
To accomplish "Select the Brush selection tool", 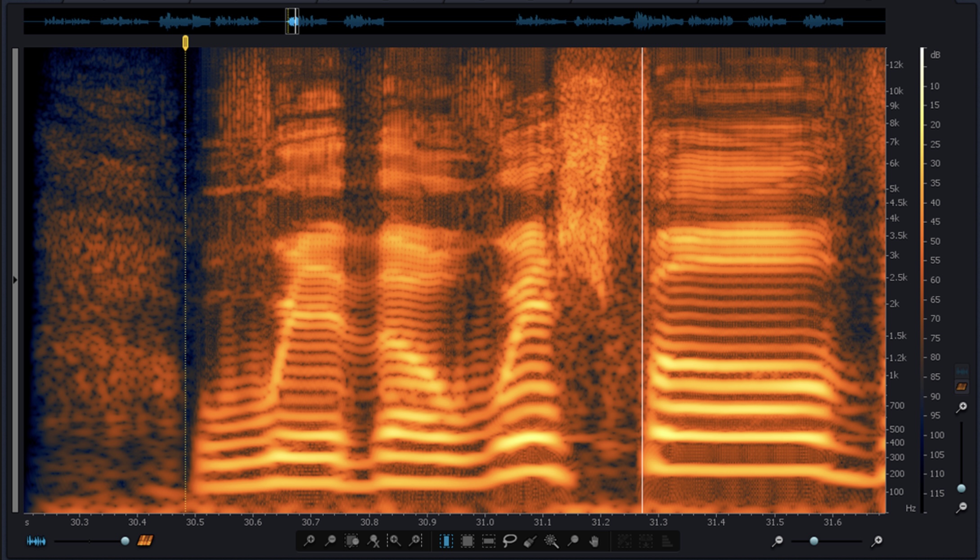I will point(530,541).
